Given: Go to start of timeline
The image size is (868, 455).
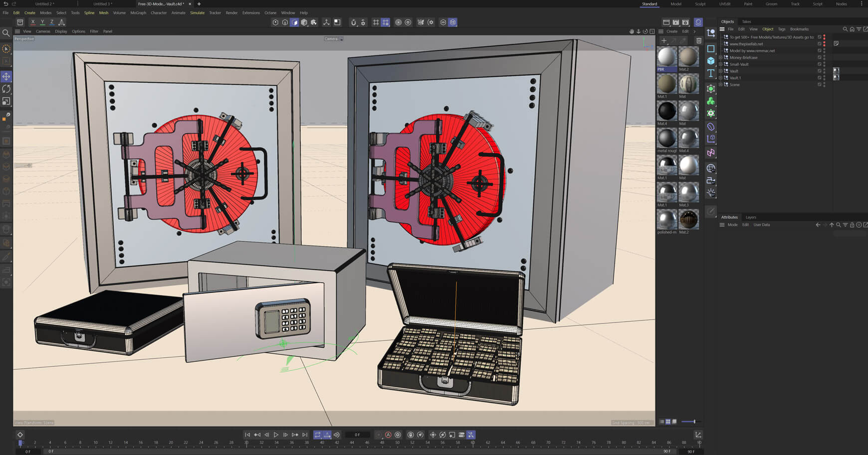Looking at the screenshot, I should coord(247,435).
